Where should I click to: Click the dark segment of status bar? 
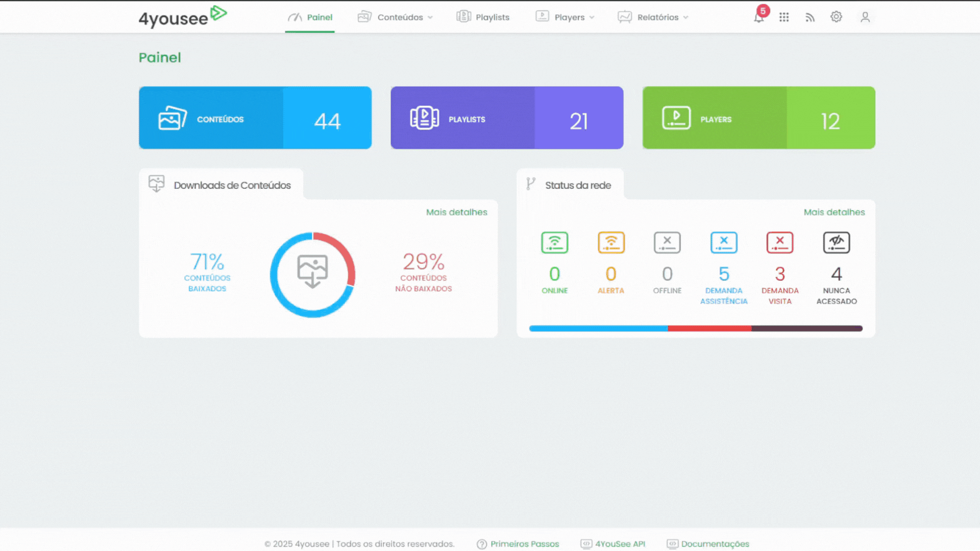(x=807, y=329)
